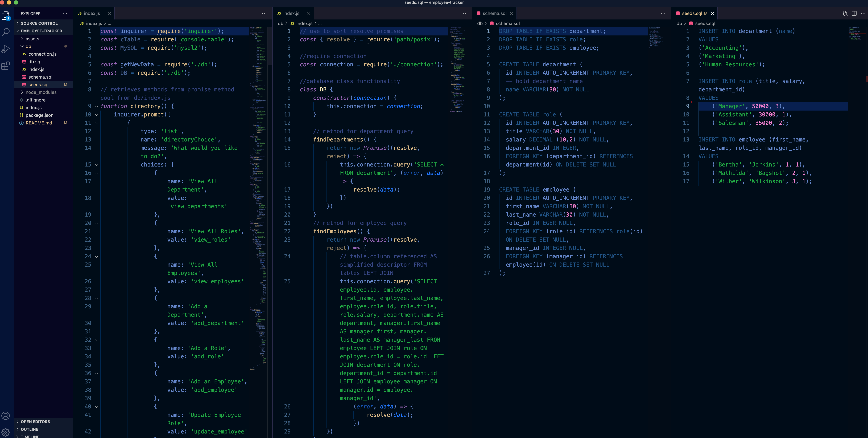
Task: Close the db index.js tab
Action: pos(309,14)
